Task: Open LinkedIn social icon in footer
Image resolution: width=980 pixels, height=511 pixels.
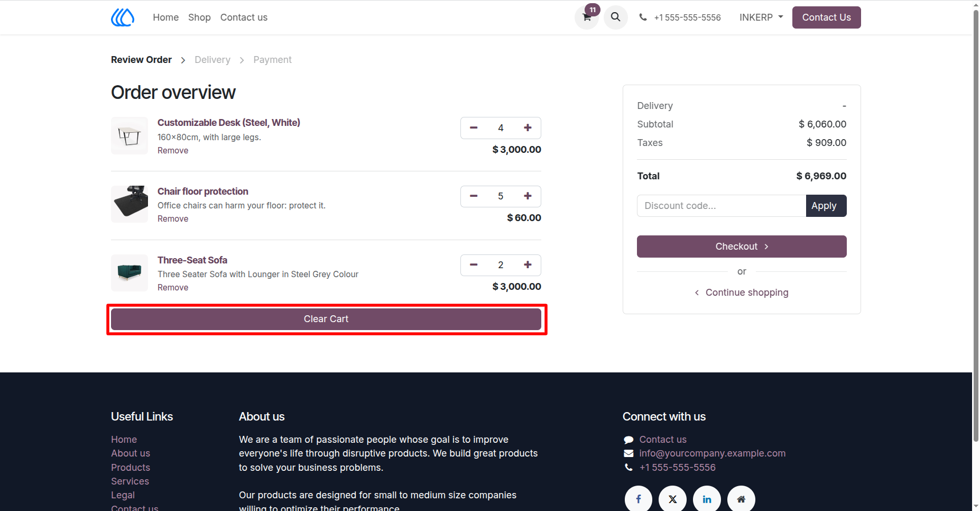Action: click(x=707, y=499)
